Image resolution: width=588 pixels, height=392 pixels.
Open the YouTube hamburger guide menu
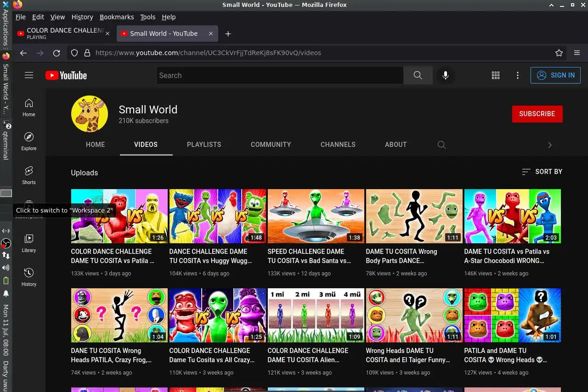point(29,75)
